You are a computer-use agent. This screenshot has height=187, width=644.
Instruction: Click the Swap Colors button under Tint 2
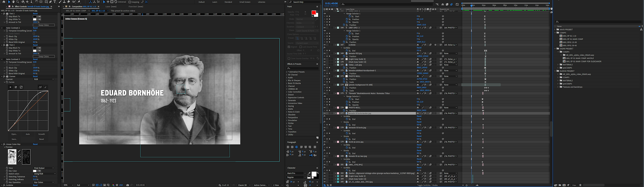tap(44, 25)
